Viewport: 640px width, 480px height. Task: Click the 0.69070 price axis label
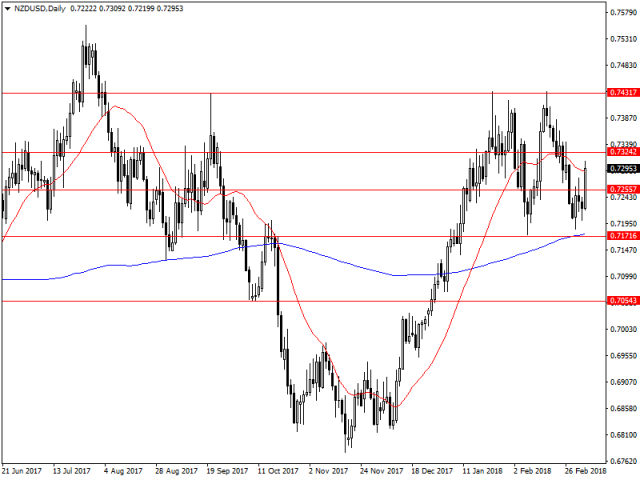tap(622, 382)
